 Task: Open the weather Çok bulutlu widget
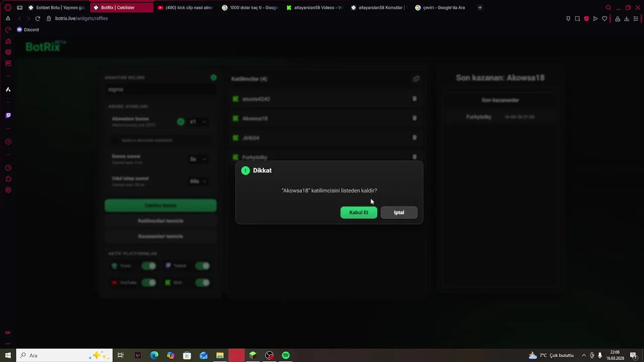551,355
